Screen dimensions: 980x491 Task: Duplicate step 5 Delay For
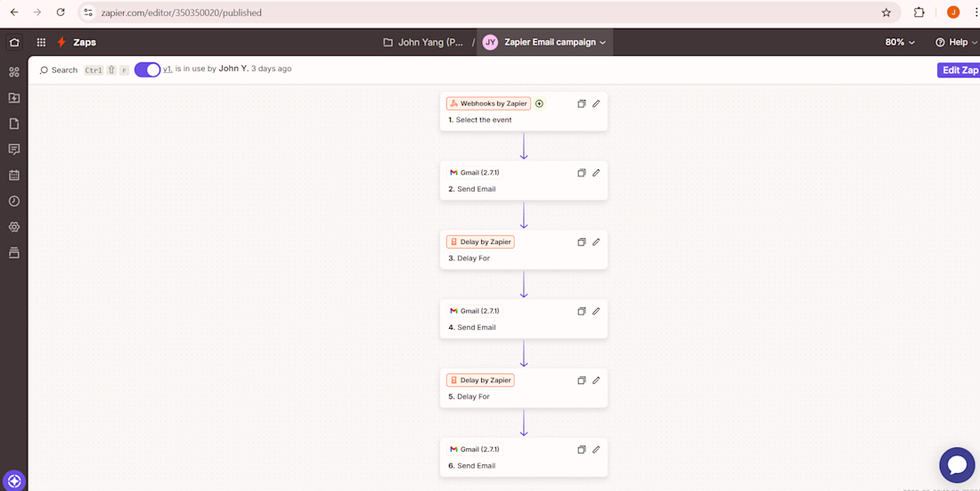click(581, 380)
